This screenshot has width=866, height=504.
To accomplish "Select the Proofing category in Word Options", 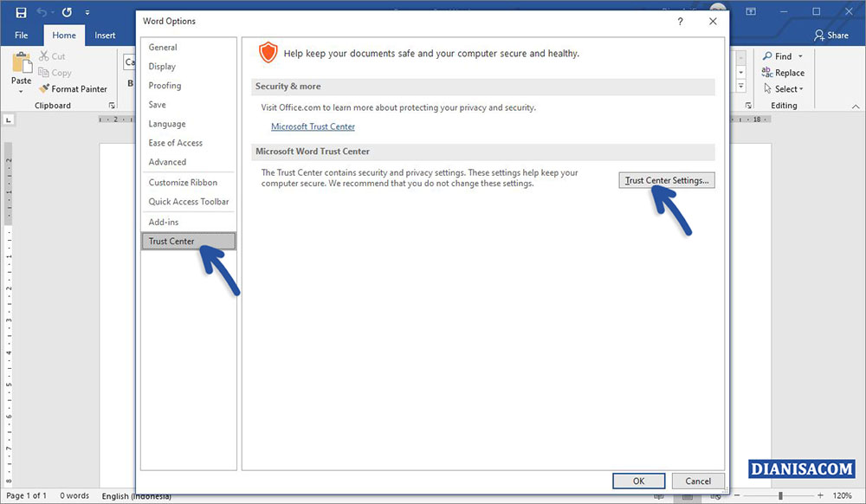I will click(x=165, y=85).
